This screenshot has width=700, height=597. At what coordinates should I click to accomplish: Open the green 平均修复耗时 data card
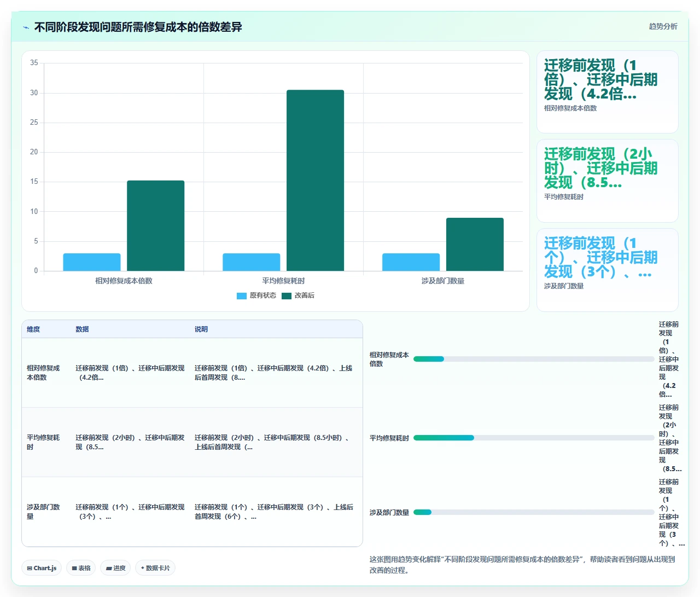click(608, 181)
